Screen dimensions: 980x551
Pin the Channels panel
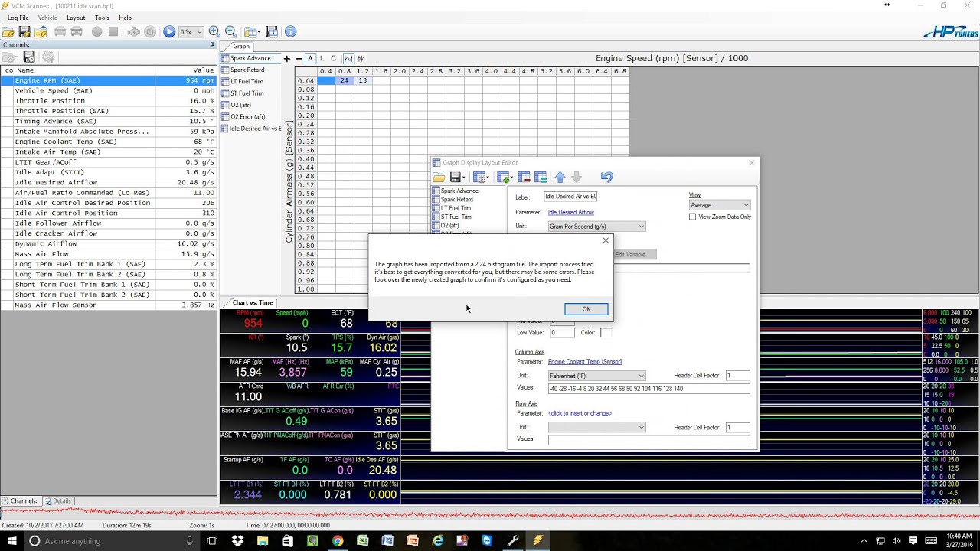212,44
